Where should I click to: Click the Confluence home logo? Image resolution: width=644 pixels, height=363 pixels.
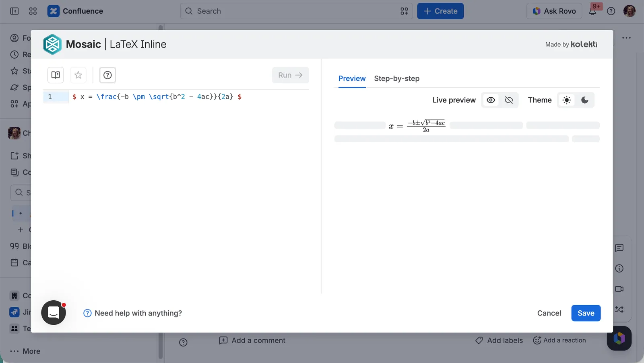(75, 11)
